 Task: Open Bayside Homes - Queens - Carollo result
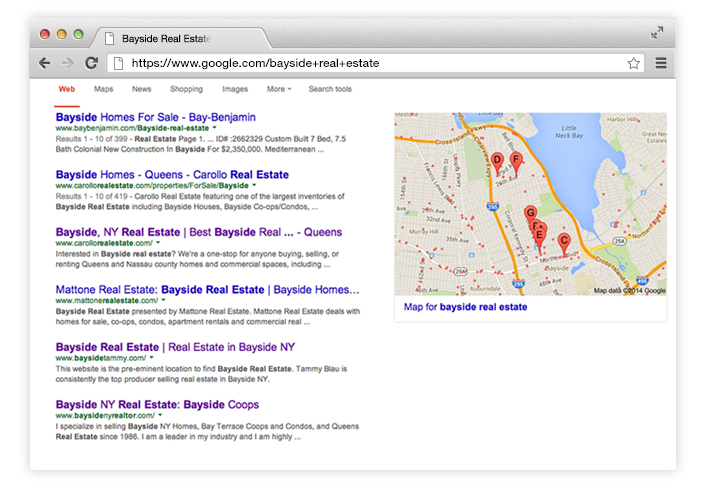pyautogui.click(x=172, y=175)
